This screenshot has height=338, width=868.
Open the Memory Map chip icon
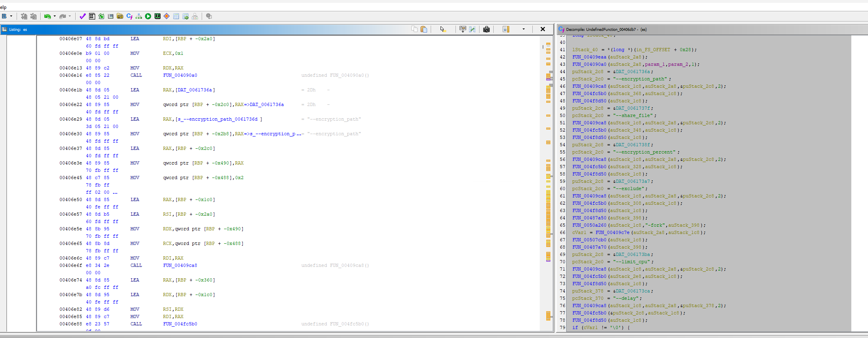point(157,16)
